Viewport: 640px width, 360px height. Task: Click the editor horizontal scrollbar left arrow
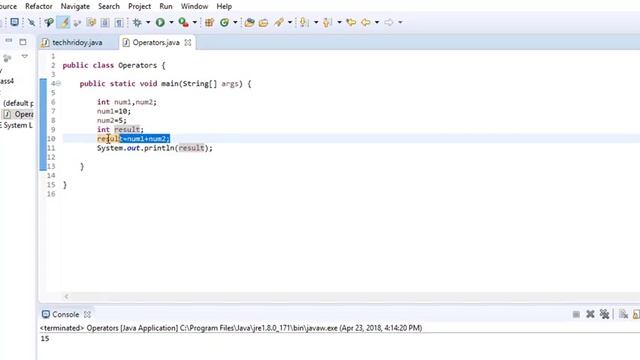[66, 297]
